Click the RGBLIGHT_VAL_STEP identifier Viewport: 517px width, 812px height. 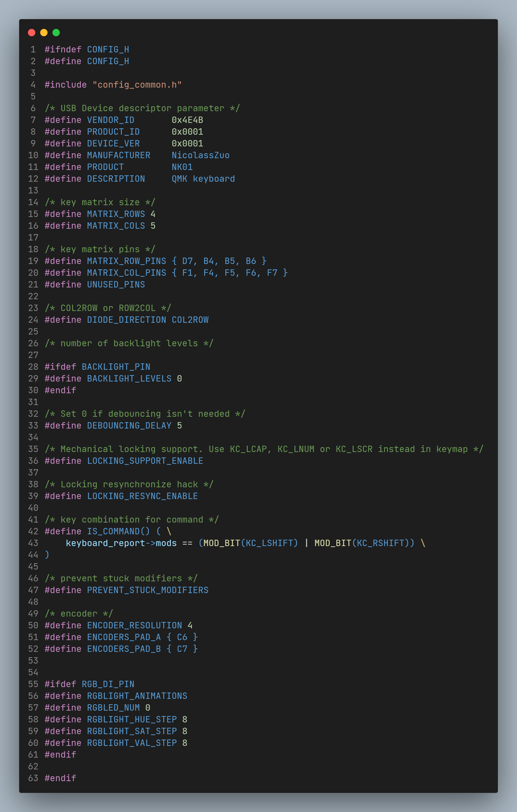coord(132,743)
